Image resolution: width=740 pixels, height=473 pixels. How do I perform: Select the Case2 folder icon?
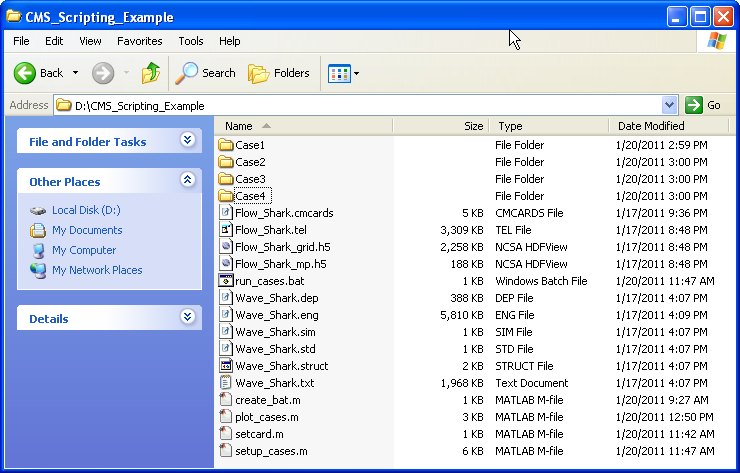coord(226,161)
